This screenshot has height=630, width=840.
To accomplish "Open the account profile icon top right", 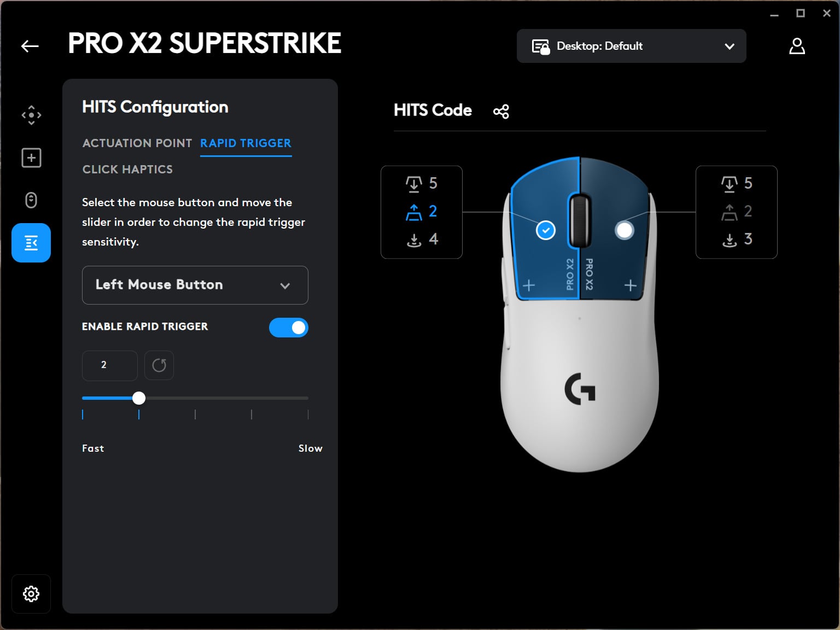I will pos(797,46).
